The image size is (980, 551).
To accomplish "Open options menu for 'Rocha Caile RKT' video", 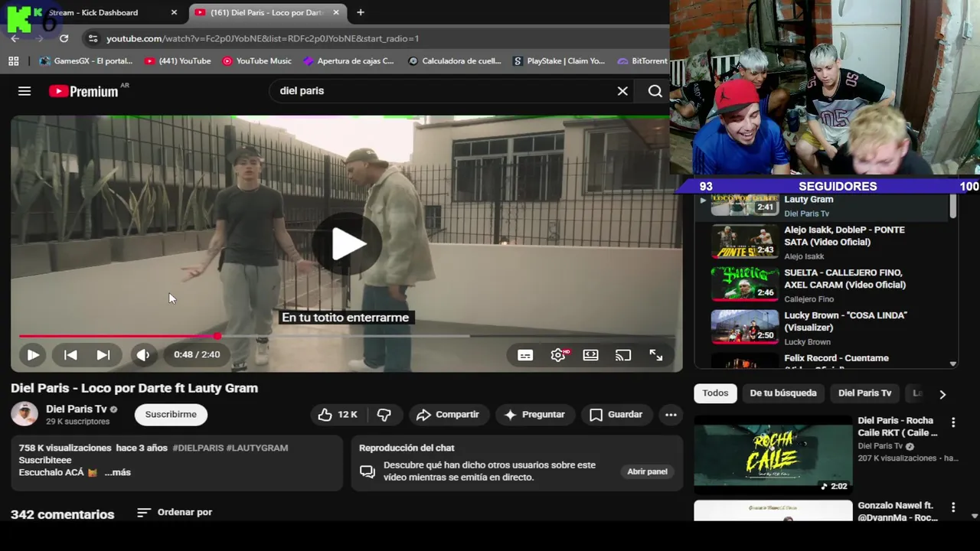I will point(953,422).
